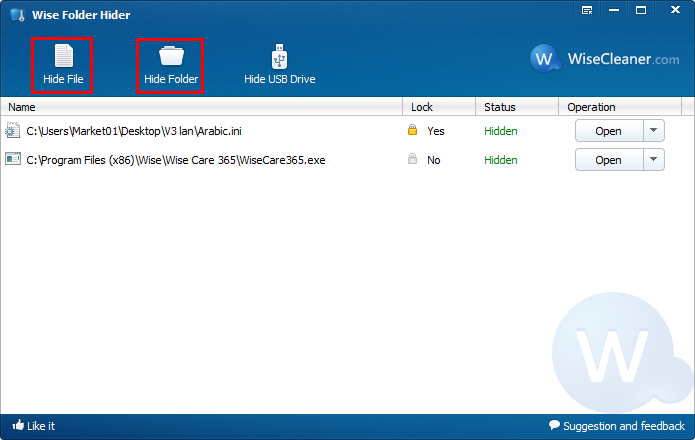The height and width of the screenshot is (440, 695).
Task: Click the Hidden status of Arabic.ini
Action: [x=500, y=131]
